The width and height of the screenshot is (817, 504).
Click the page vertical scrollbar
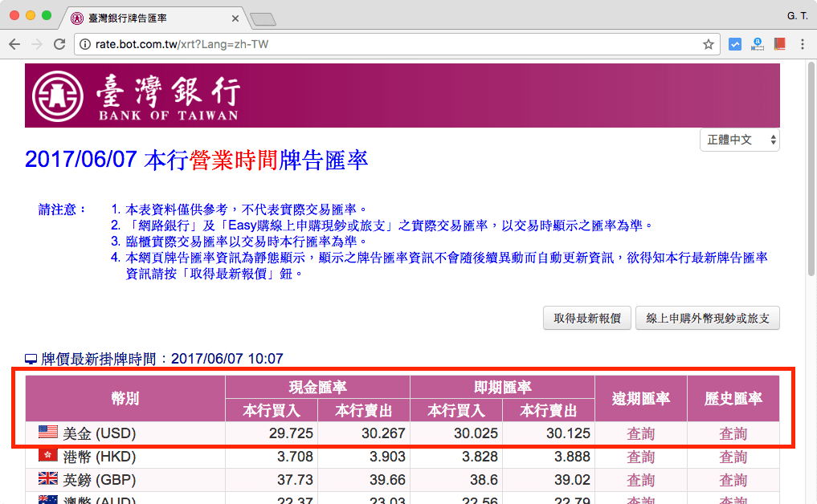pos(811,241)
